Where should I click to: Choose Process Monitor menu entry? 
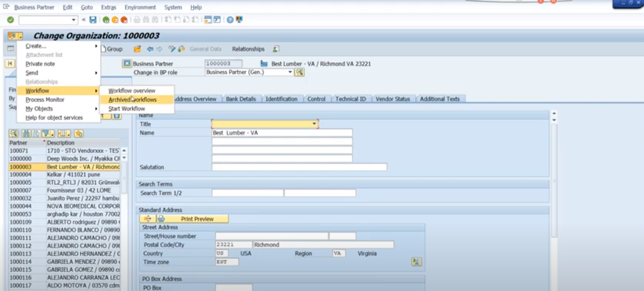pos(45,100)
